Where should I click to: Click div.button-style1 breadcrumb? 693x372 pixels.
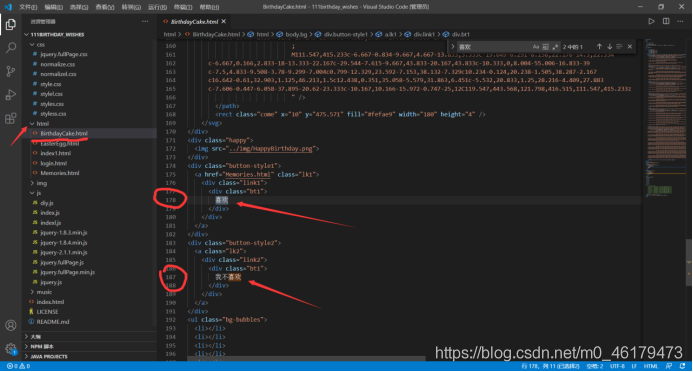pos(345,34)
